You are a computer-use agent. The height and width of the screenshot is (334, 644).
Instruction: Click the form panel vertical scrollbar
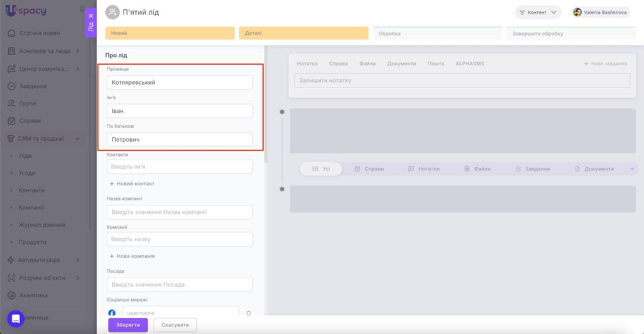pos(265,105)
